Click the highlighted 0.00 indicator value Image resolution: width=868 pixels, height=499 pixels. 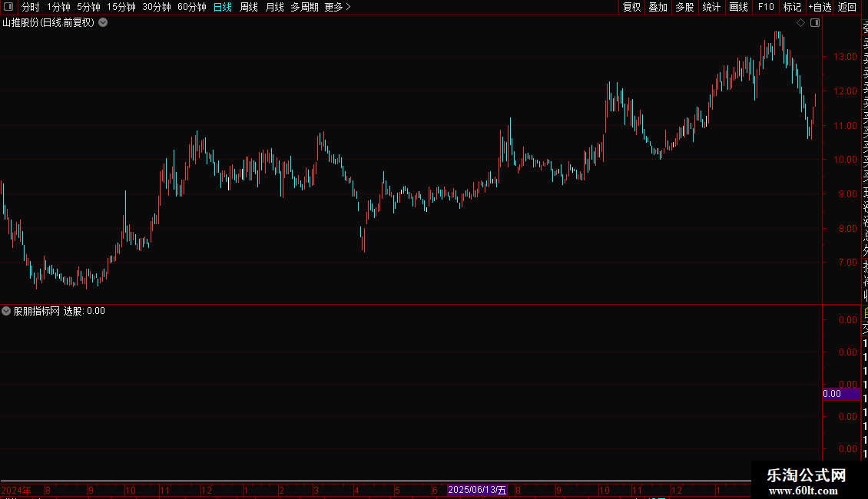click(841, 394)
